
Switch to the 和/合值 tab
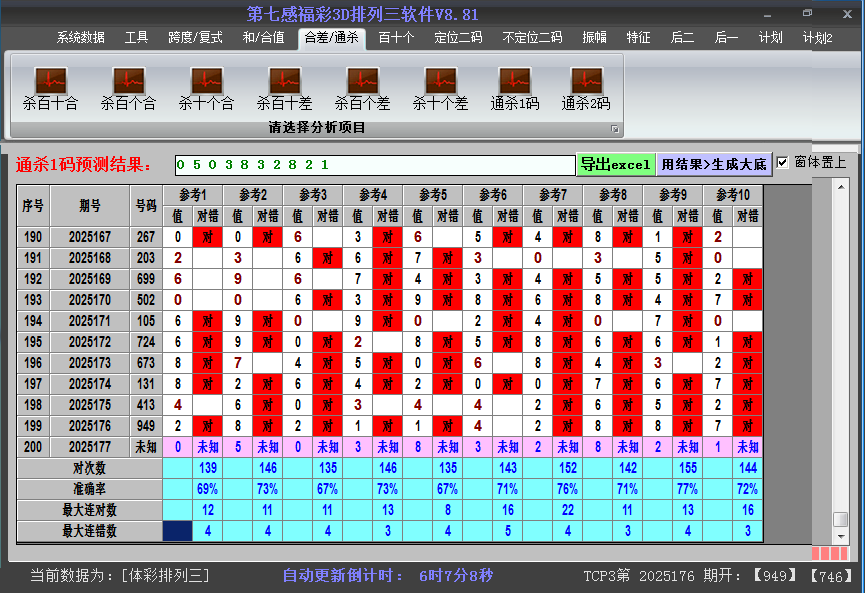click(x=264, y=38)
